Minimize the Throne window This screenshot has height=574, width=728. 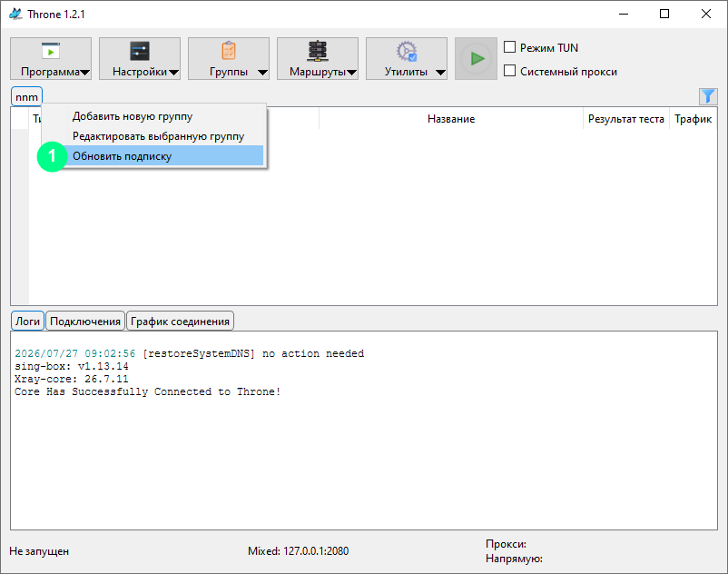coord(624,14)
